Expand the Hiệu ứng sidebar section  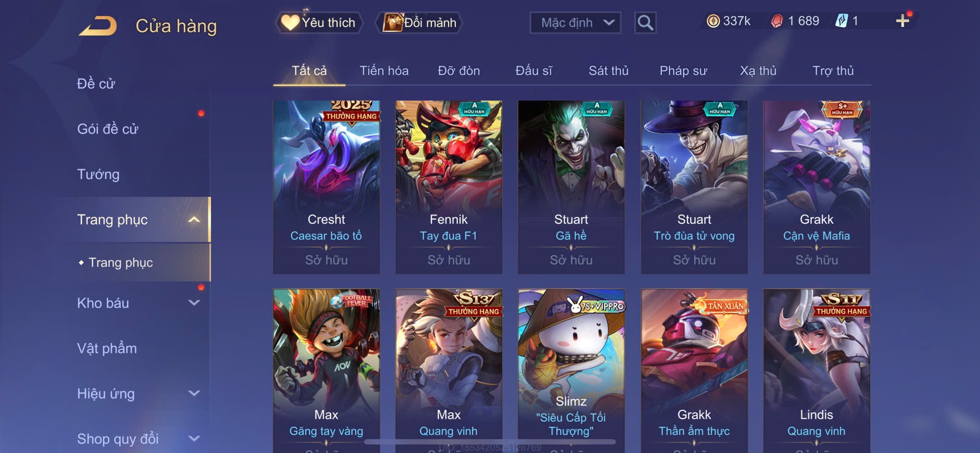pyautogui.click(x=194, y=394)
